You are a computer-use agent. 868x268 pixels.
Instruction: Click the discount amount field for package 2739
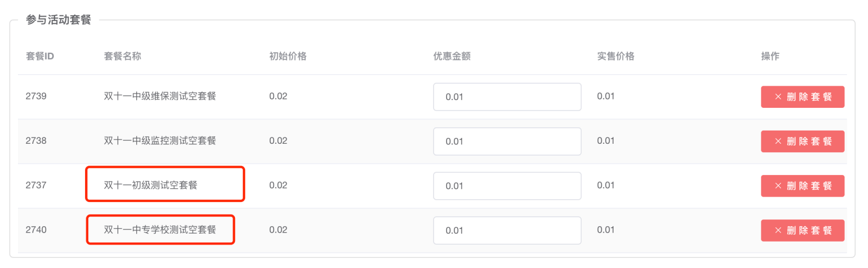tap(507, 97)
